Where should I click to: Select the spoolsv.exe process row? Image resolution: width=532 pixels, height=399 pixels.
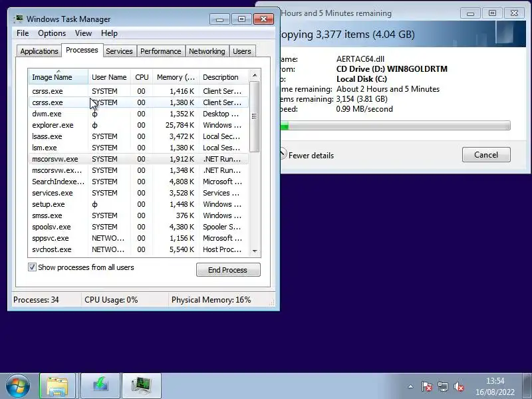click(x=138, y=227)
